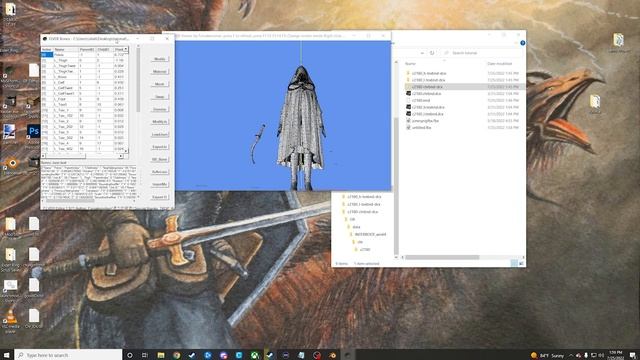This screenshot has height=360, width=640.
Task: Open weather widget showing Sunny
Action: pyautogui.click(x=547, y=356)
